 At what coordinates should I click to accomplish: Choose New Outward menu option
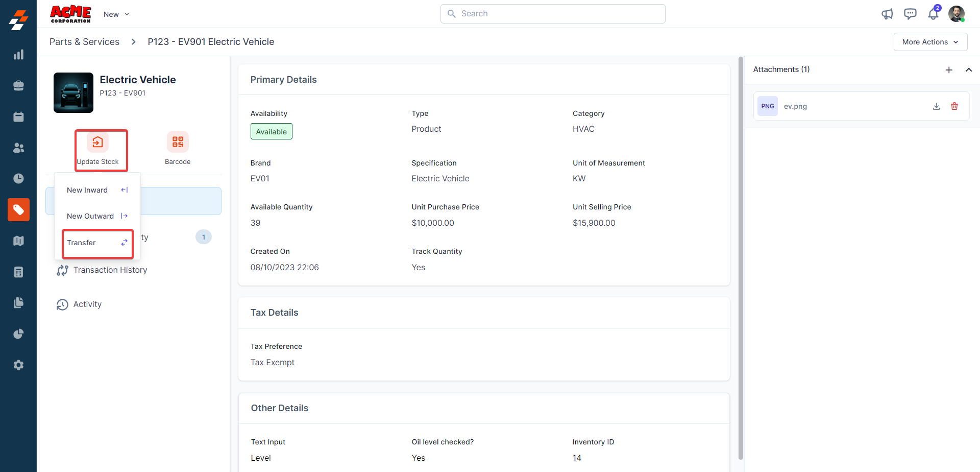coord(97,216)
